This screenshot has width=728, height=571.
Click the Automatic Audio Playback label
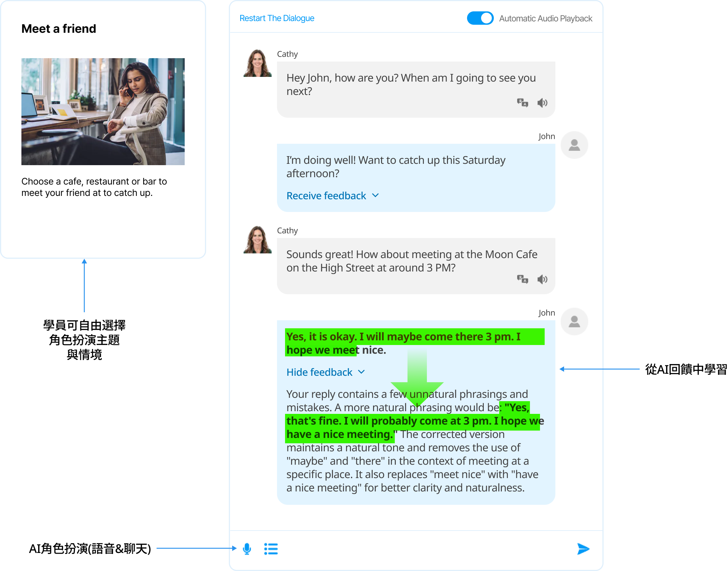(x=545, y=18)
